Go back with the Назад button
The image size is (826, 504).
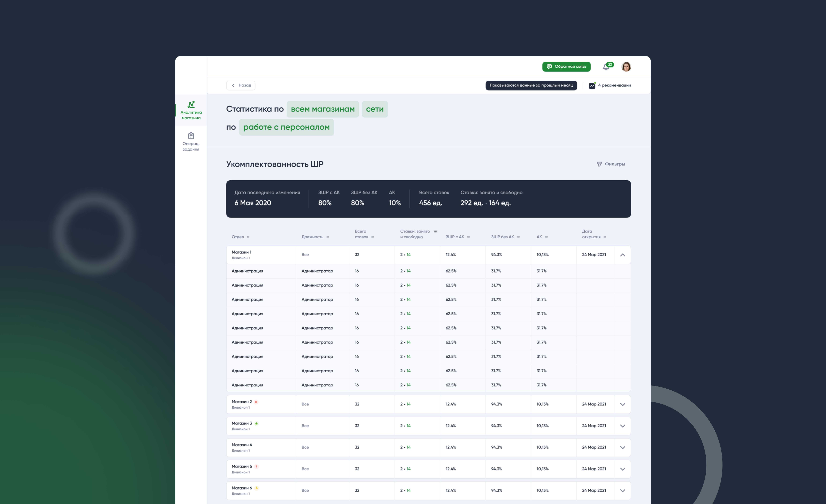coord(241,86)
